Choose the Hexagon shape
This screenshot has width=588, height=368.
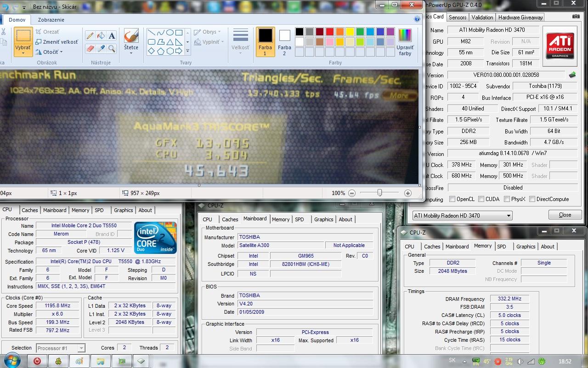pos(170,51)
